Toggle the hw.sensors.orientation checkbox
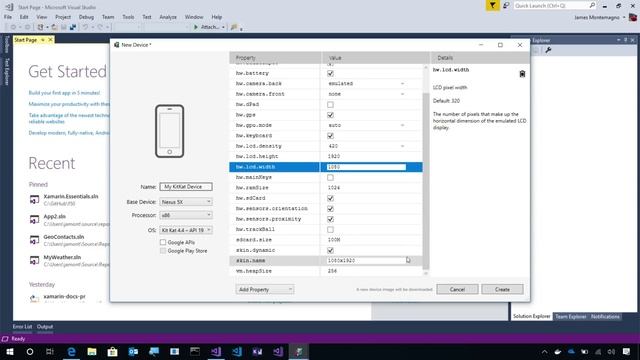Screen dimensions: 640x360 tap(330, 209)
